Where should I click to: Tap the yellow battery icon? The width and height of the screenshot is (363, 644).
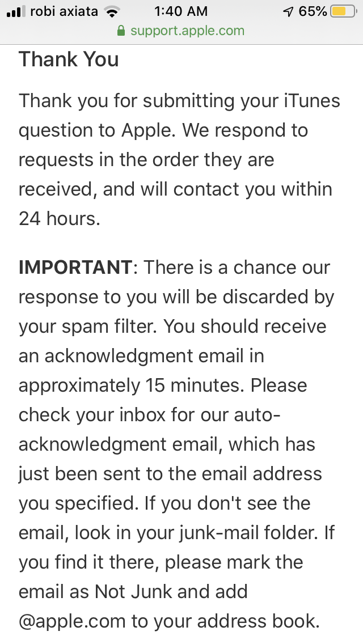tap(344, 11)
